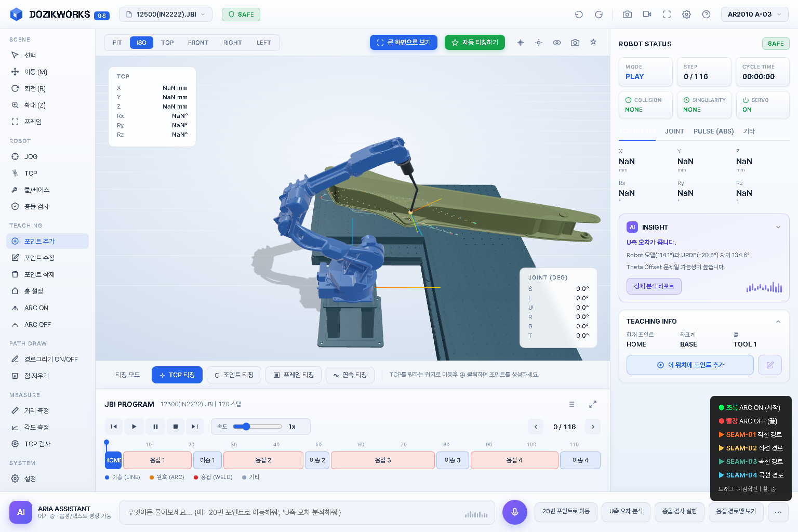Image resolution: width=798 pixels, height=532 pixels.
Task: Open 거리 측정 distance measure tool
Action: (x=47, y=410)
